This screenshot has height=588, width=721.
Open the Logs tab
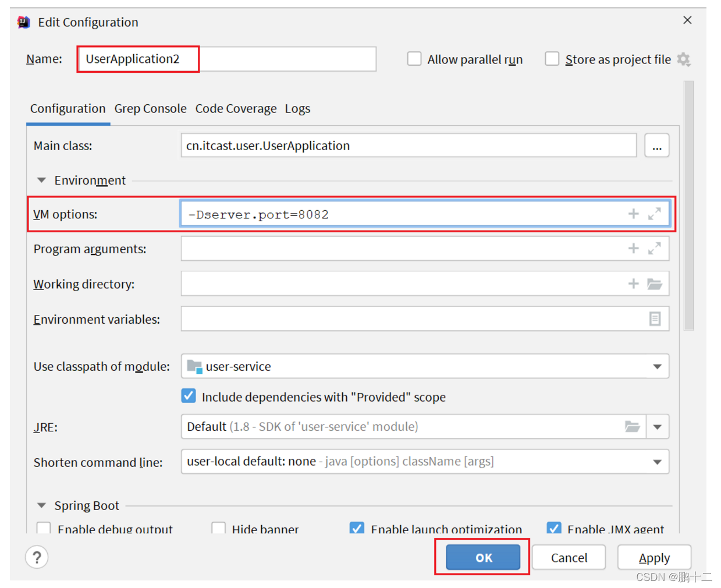tap(297, 109)
